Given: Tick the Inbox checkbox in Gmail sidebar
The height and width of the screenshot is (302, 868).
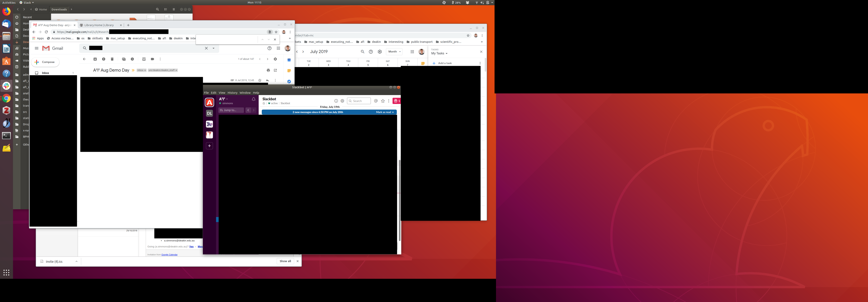Looking at the screenshot, I should click(x=37, y=73).
